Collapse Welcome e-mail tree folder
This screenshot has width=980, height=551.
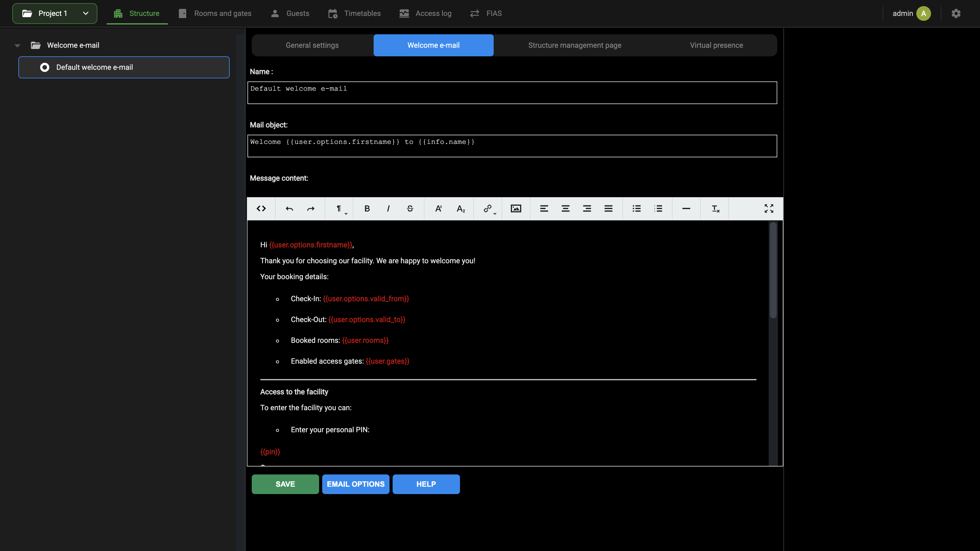click(17, 46)
